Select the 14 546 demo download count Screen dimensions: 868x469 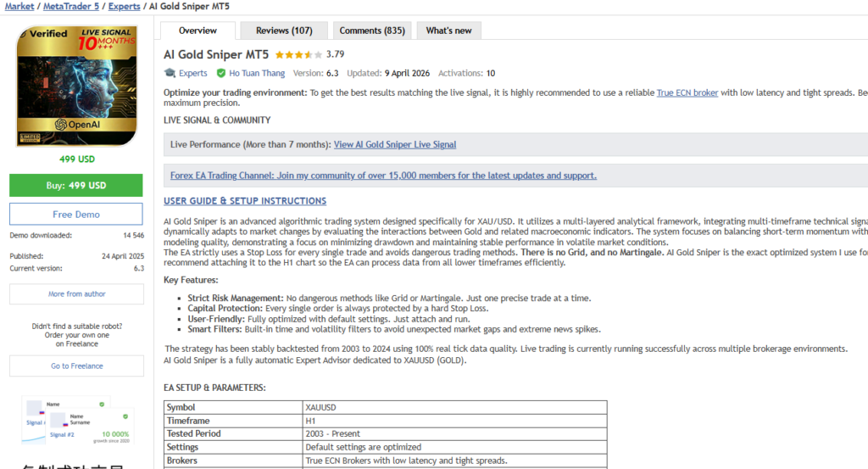tap(133, 235)
